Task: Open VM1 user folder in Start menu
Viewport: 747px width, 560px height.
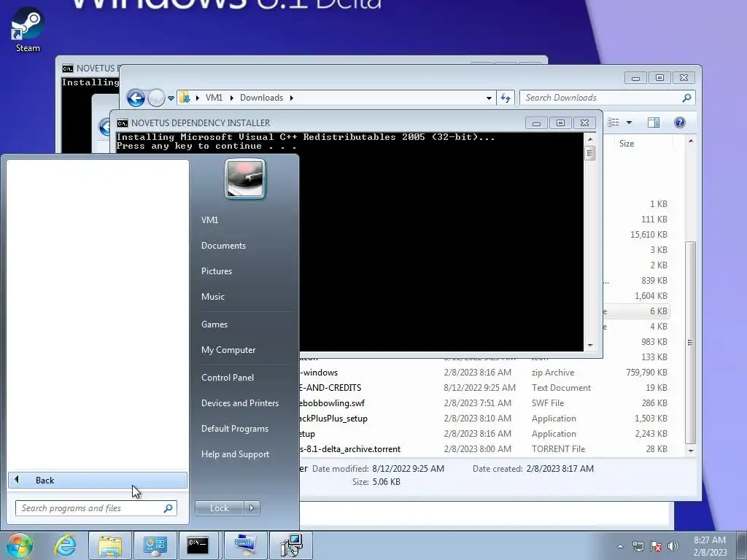Action: tap(209, 220)
